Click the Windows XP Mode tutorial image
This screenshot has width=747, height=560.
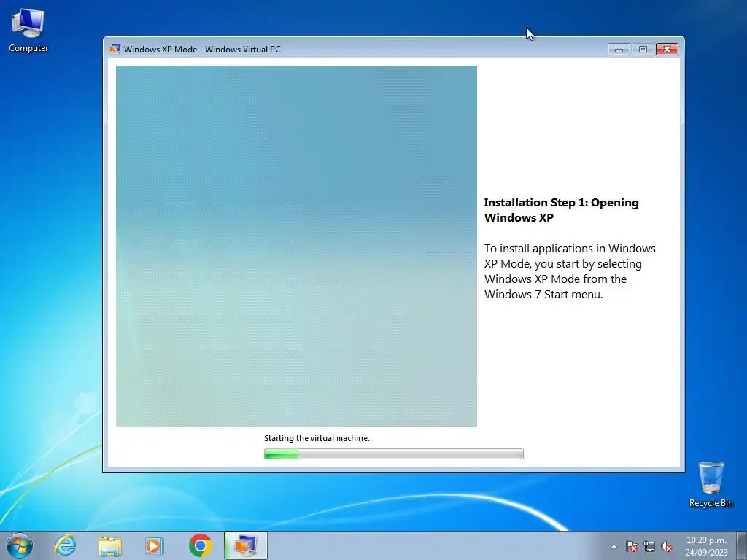[x=296, y=246]
